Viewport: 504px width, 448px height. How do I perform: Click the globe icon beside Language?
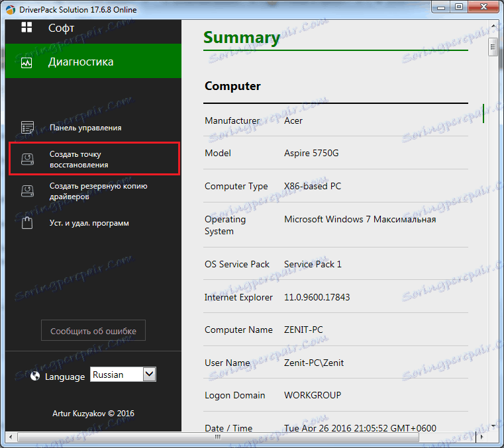click(x=35, y=376)
